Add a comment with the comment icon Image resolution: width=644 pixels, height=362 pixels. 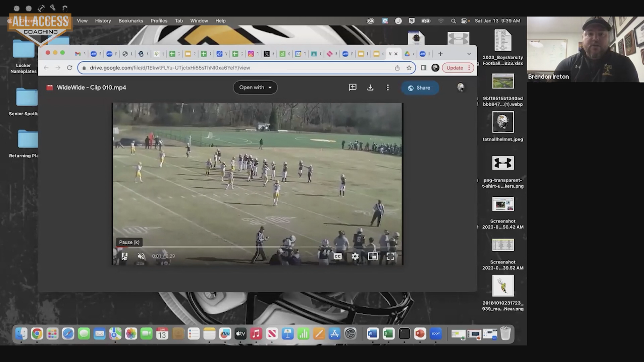(x=353, y=87)
